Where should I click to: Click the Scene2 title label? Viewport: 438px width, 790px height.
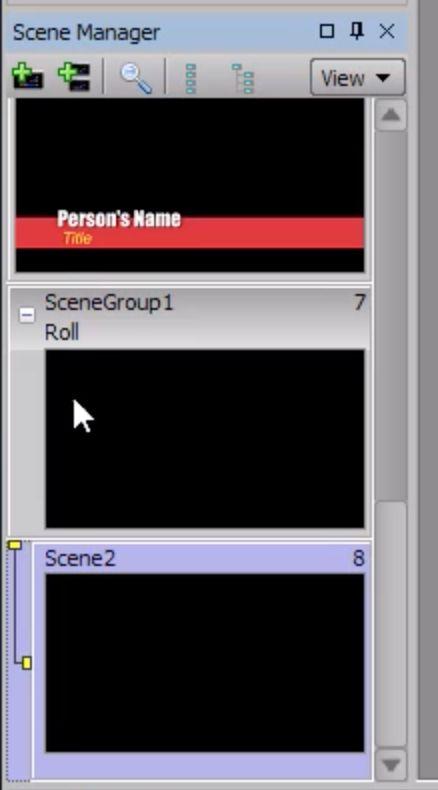[80, 558]
